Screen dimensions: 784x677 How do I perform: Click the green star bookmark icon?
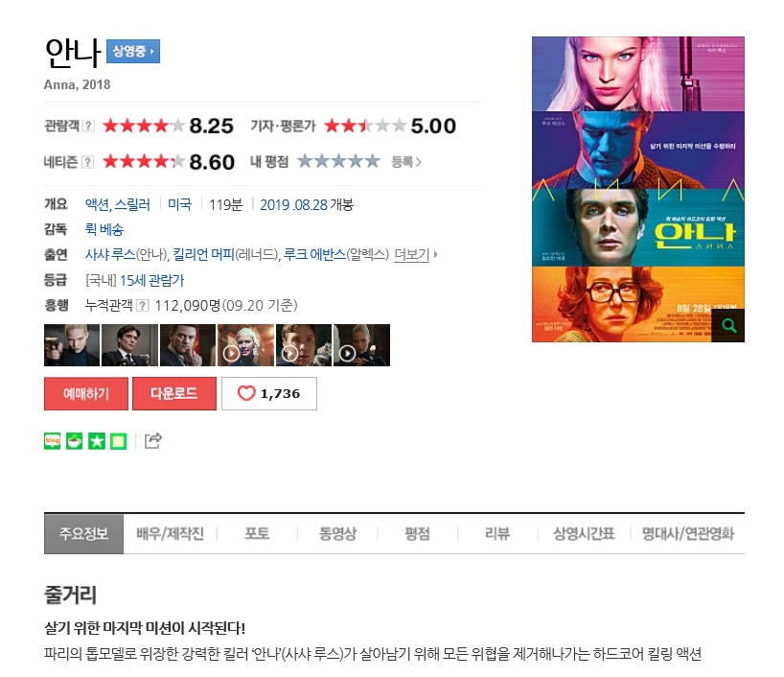(x=97, y=441)
